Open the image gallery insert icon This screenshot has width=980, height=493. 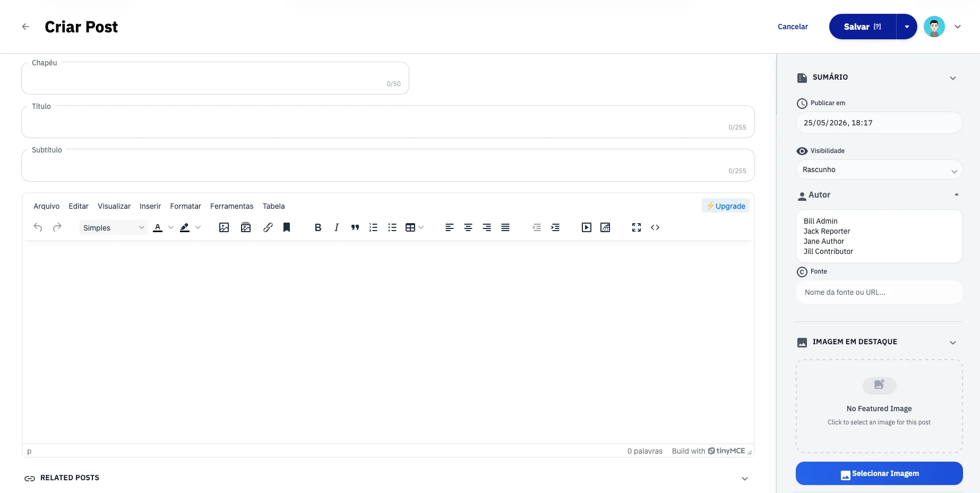click(x=246, y=227)
